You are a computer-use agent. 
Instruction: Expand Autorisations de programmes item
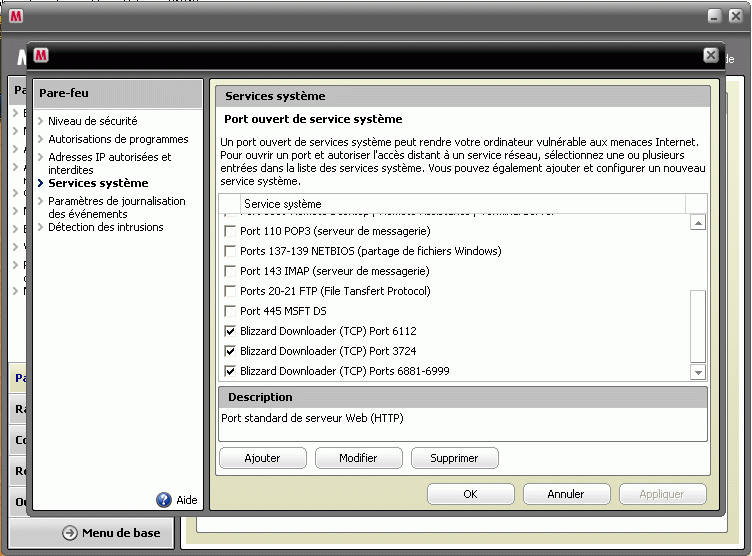[118, 139]
